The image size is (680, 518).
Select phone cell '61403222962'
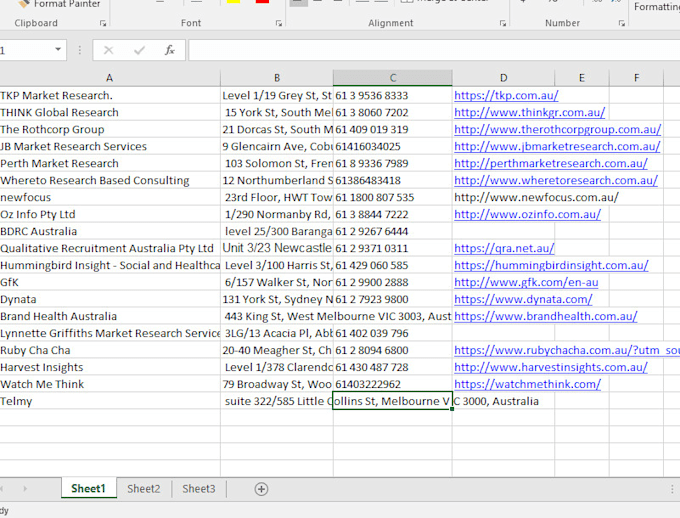coord(393,384)
